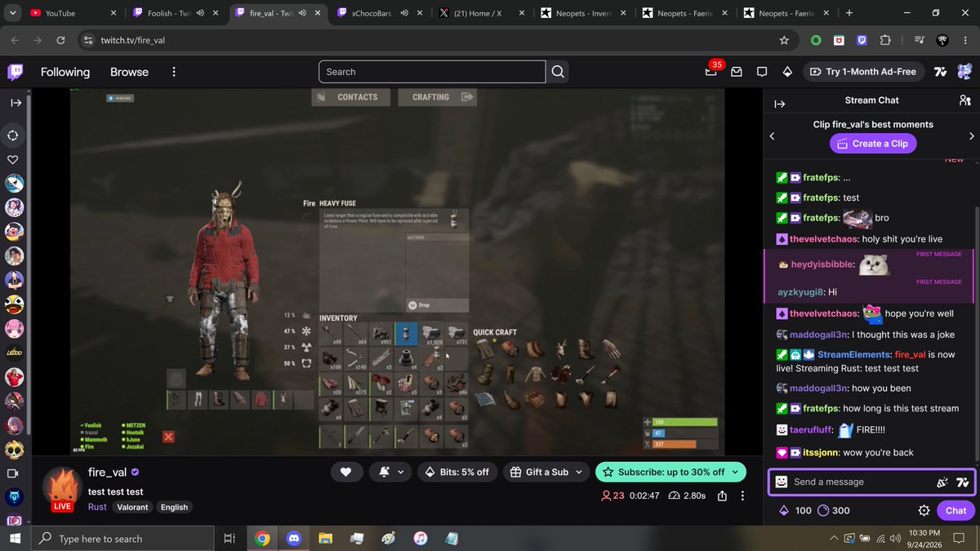Open the whispers speech bubble icon

pyautogui.click(x=762, y=72)
